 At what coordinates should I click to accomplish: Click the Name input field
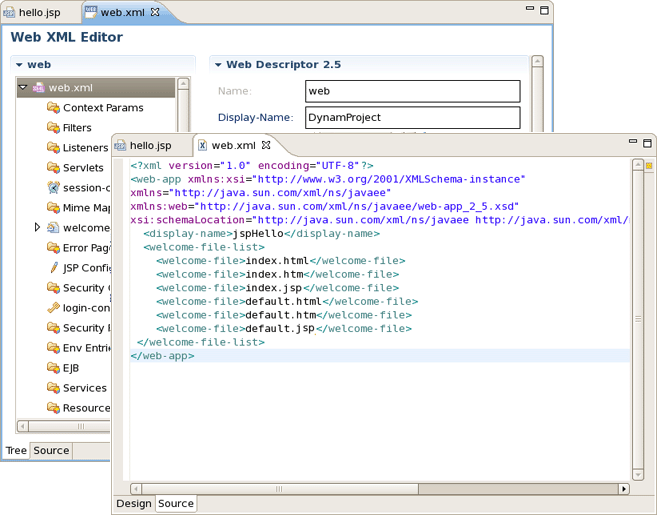coord(412,91)
